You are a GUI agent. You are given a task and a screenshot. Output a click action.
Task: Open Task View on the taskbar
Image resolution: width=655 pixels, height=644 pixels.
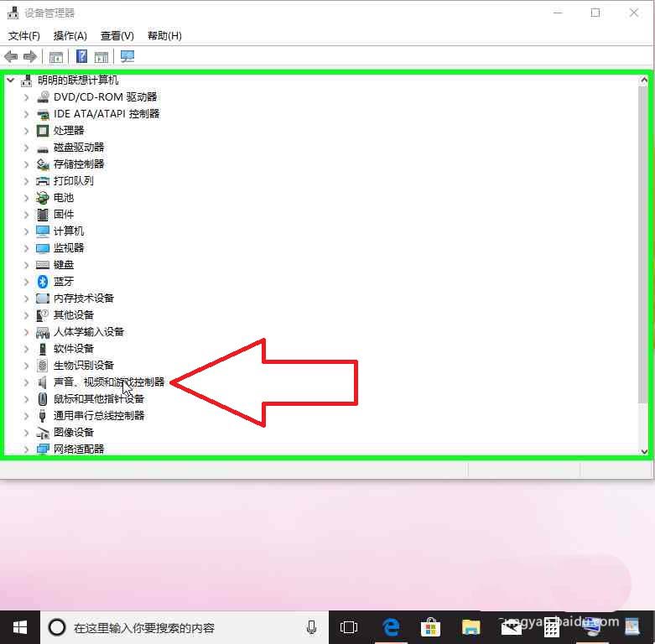348,627
